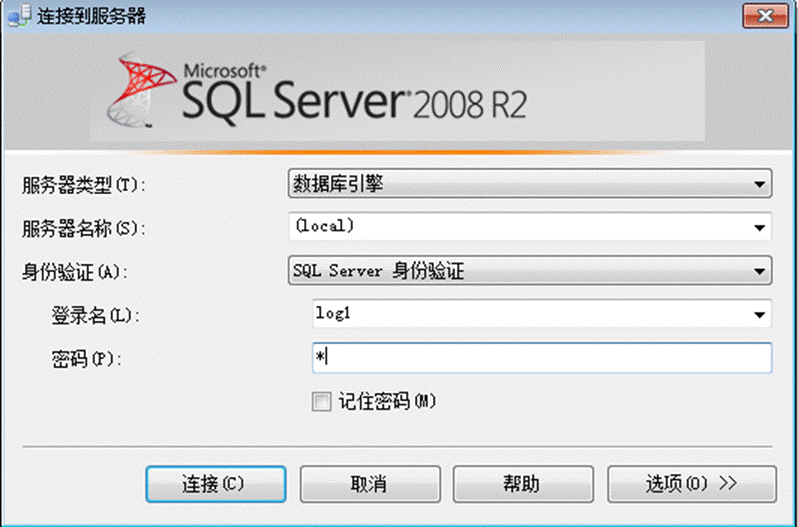Viewport: 798px width, 527px height.
Task: Open the 身份验证 dropdown list
Action: coord(530,270)
